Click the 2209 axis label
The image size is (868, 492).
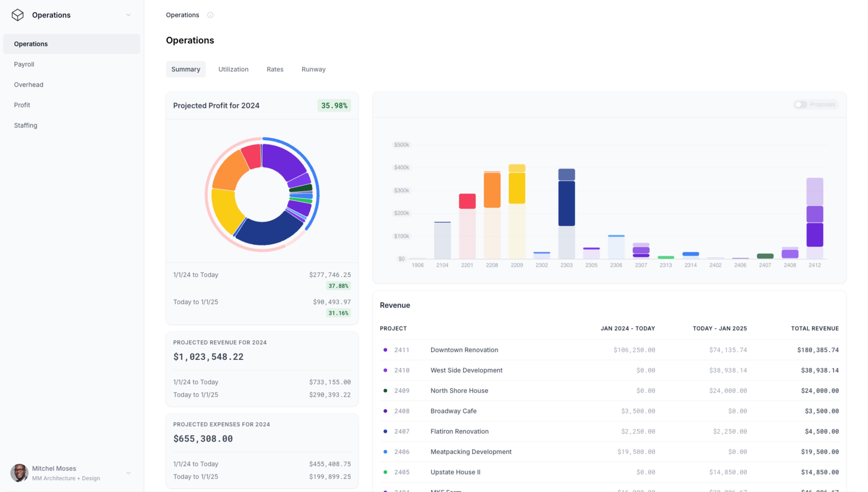517,265
